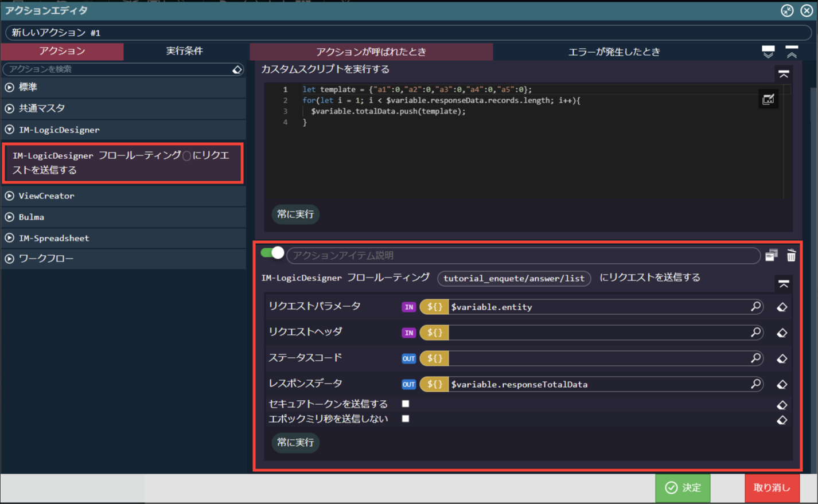Clear the レスポンスデータ value with eraser
Viewport: 818px width, 504px height.
(x=782, y=385)
